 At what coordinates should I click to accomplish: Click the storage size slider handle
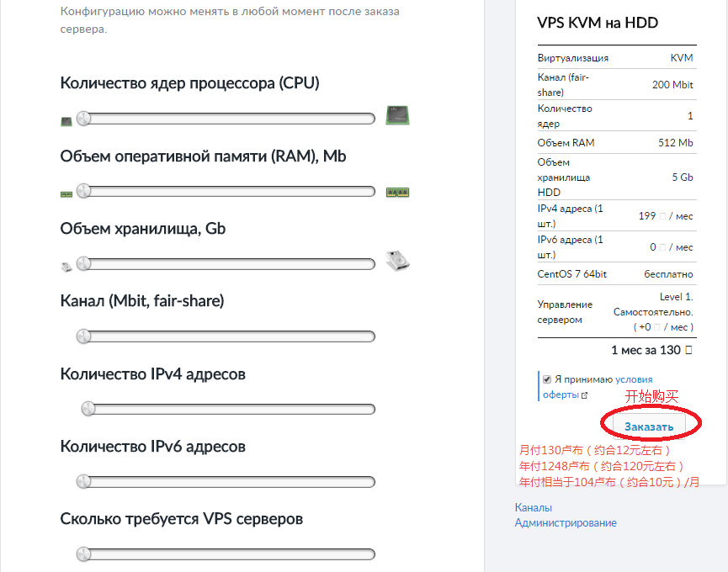pos(83,263)
